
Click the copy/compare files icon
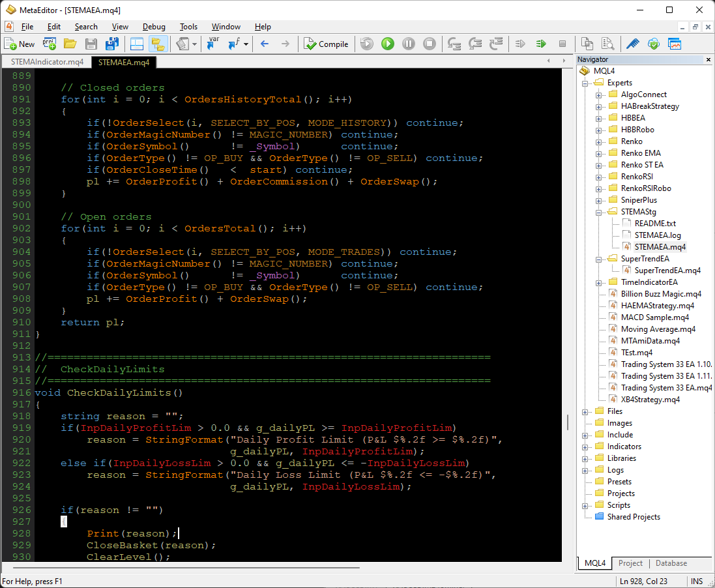(x=587, y=44)
